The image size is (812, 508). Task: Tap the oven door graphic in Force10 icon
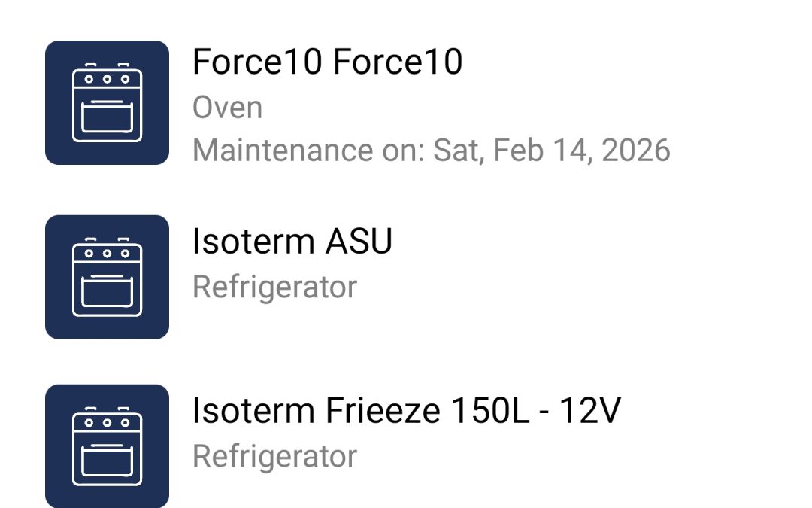pos(108,116)
